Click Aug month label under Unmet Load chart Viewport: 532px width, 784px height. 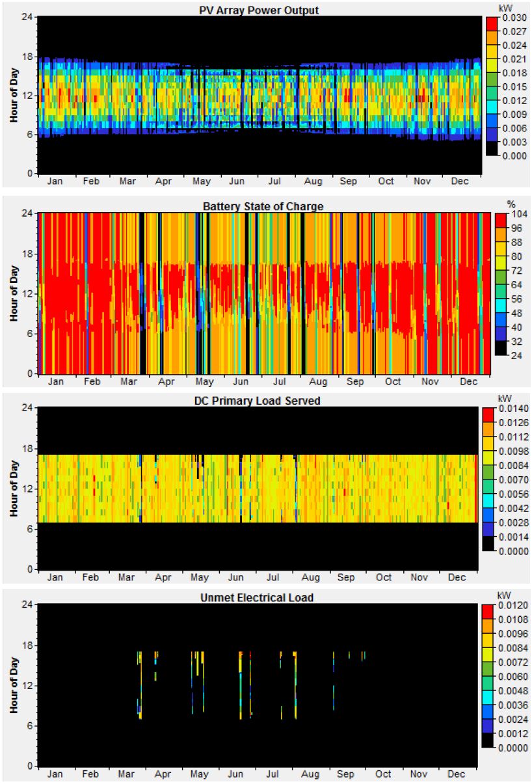pos(310,774)
